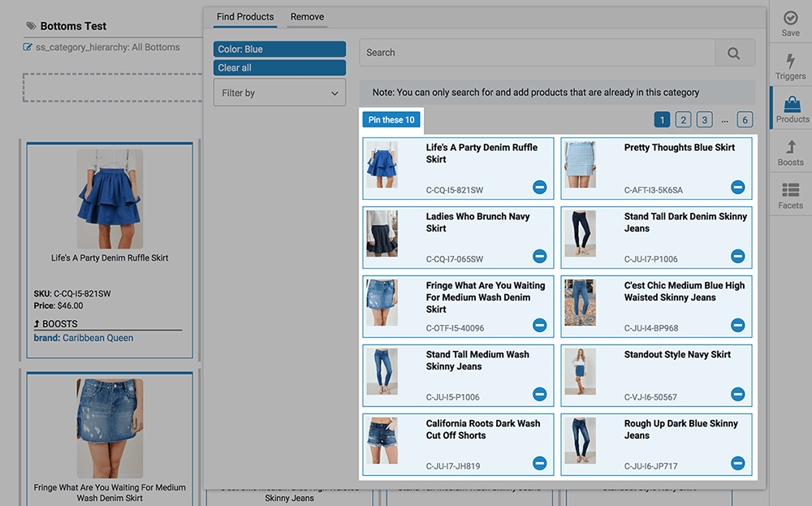Select the Find Products tab

tap(245, 17)
